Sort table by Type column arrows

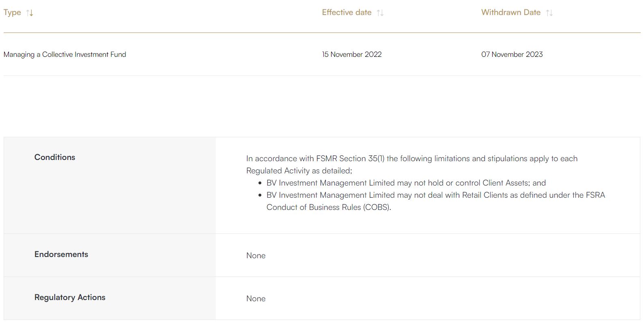(x=30, y=13)
